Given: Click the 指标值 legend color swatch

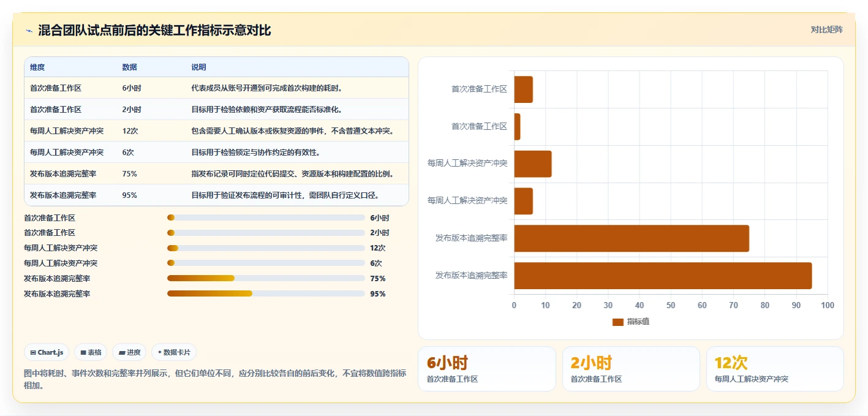Looking at the screenshot, I should tap(617, 322).
